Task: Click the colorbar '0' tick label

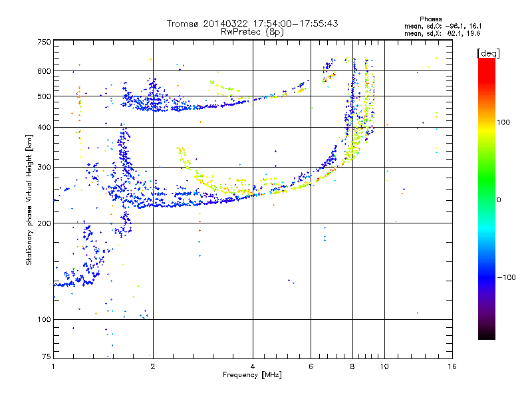Action: pos(499,199)
